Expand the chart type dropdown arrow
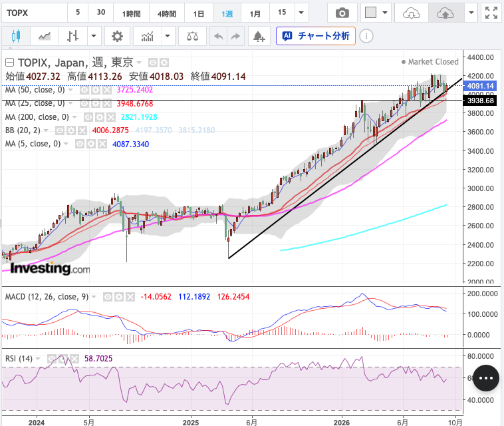The image size is (504, 426). click(x=94, y=36)
